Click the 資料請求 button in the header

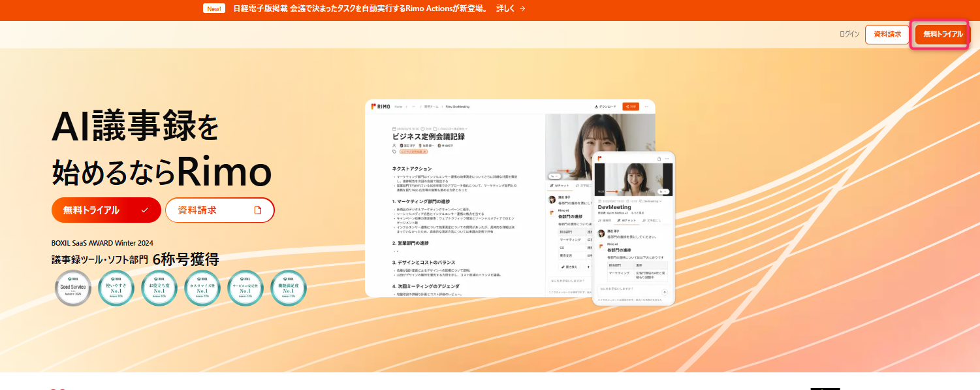[x=887, y=34]
